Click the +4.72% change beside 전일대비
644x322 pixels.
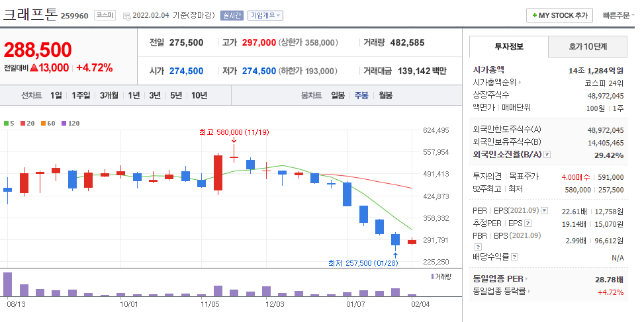[x=95, y=67]
